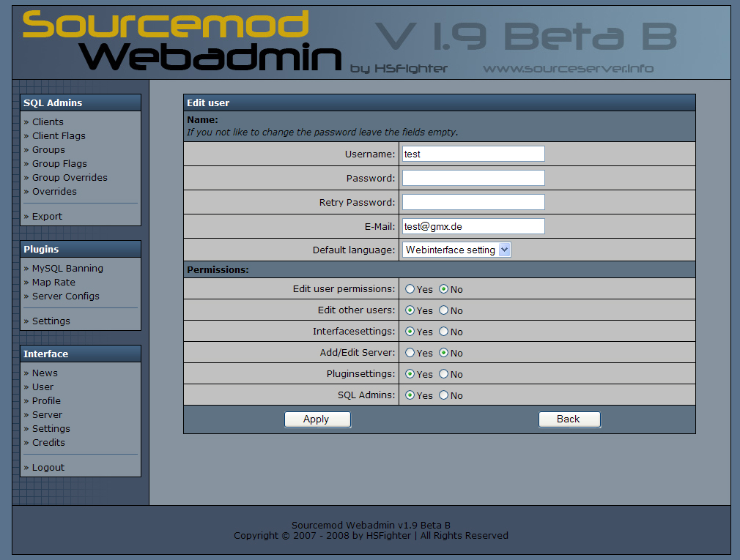Open Map Rate plugin
The image size is (740, 560).
click(53, 282)
